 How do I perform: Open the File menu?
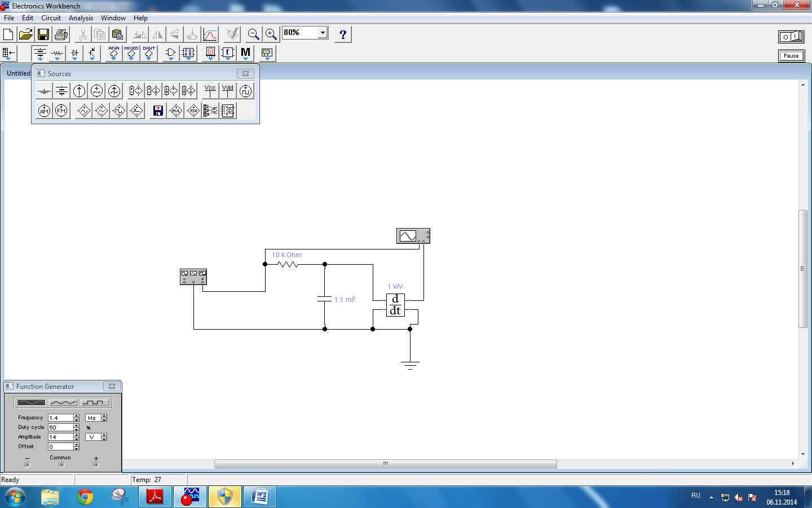[x=9, y=18]
